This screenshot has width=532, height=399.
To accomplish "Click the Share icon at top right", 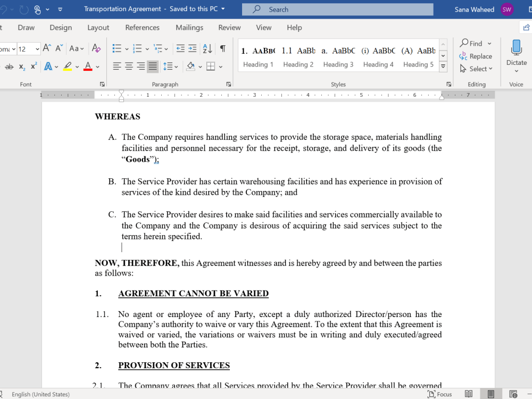I will coord(526,28).
